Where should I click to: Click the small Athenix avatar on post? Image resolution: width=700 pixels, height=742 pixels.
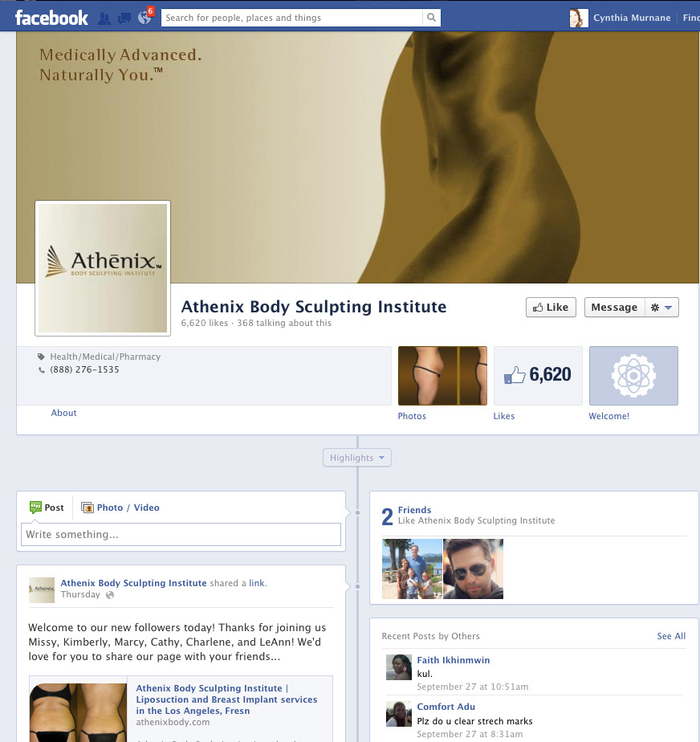tap(42, 589)
